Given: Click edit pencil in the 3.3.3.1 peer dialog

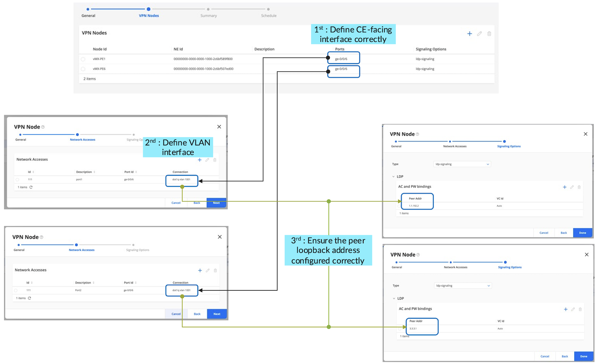Looking at the screenshot, I should pyautogui.click(x=573, y=309).
